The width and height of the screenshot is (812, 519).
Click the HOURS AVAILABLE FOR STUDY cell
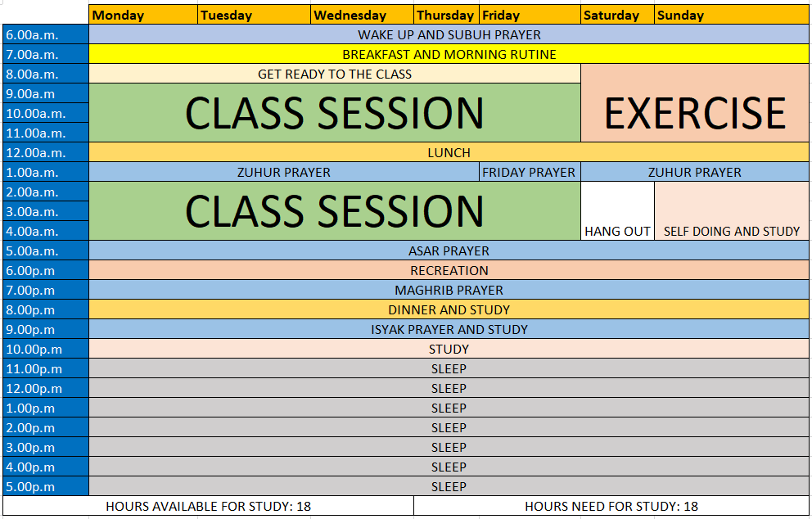click(209, 507)
